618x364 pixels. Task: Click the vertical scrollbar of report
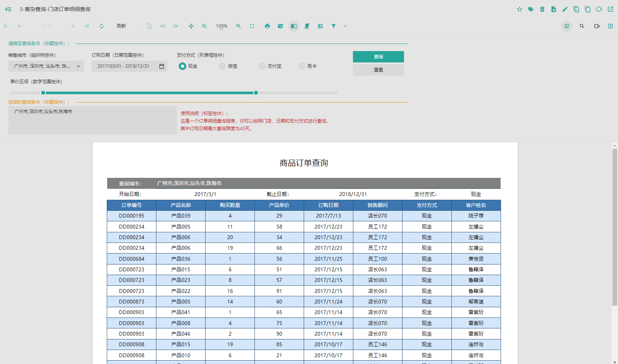615,227
